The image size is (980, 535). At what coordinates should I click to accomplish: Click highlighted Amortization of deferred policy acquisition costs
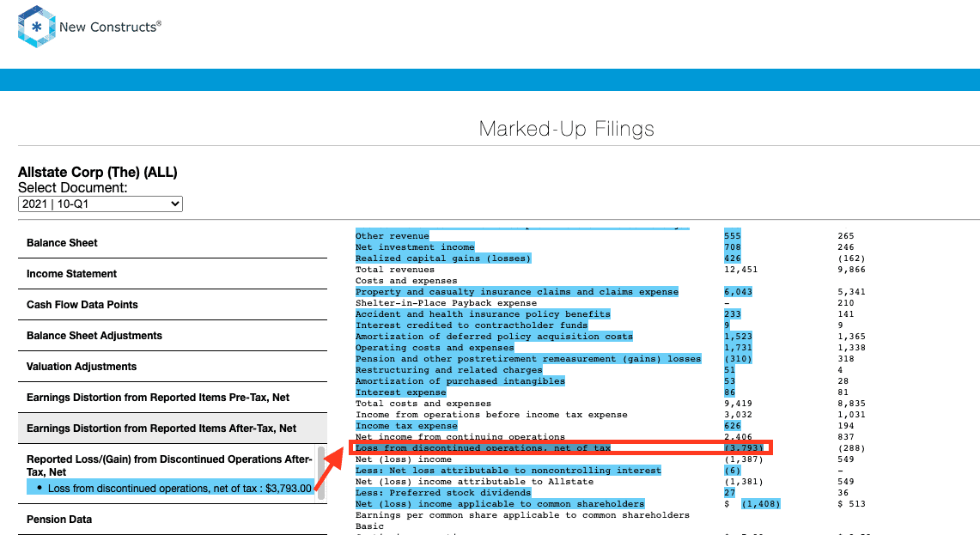[x=495, y=337]
